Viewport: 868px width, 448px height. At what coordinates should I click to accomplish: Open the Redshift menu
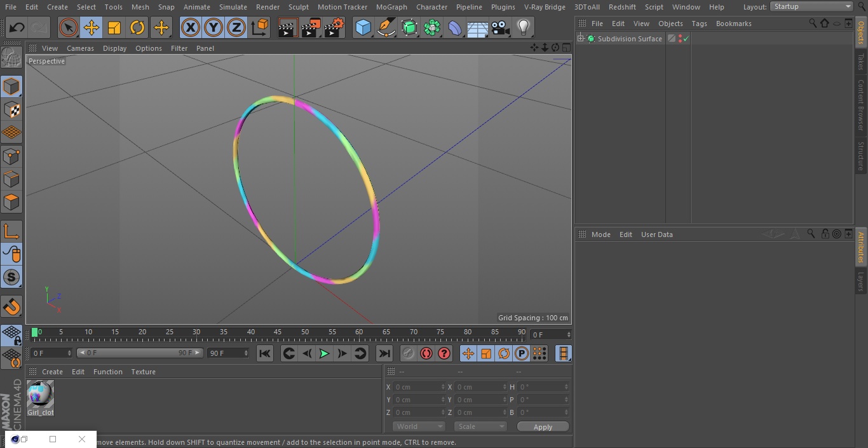[x=622, y=7]
